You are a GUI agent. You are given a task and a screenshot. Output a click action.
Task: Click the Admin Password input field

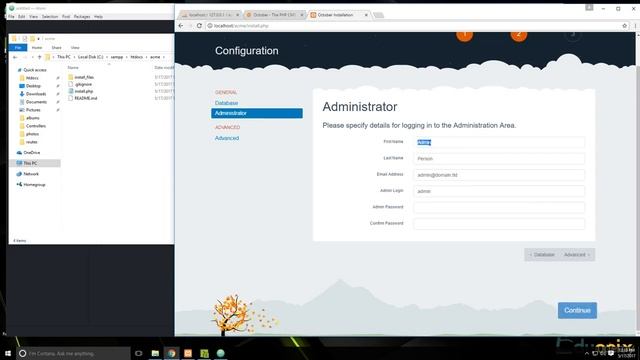pyautogui.click(x=499, y=207)
